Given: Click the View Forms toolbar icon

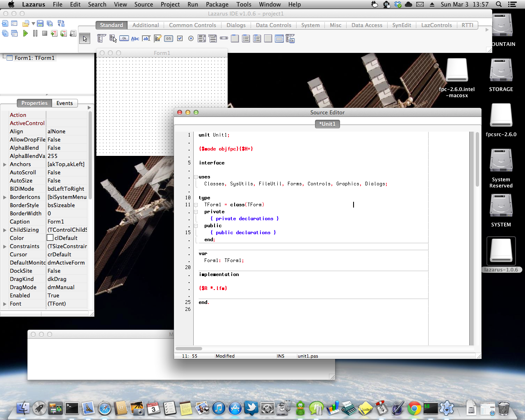Looking at the screenshot, I should tap(14, 33).
